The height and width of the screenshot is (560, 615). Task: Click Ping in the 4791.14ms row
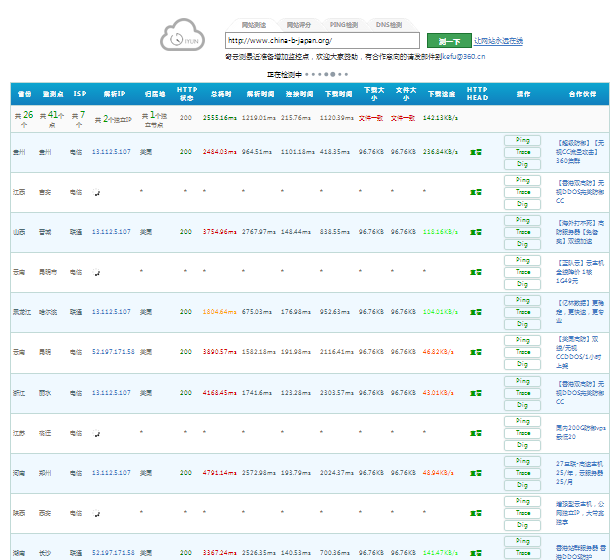pyautogui.click(x=522, y=461)
